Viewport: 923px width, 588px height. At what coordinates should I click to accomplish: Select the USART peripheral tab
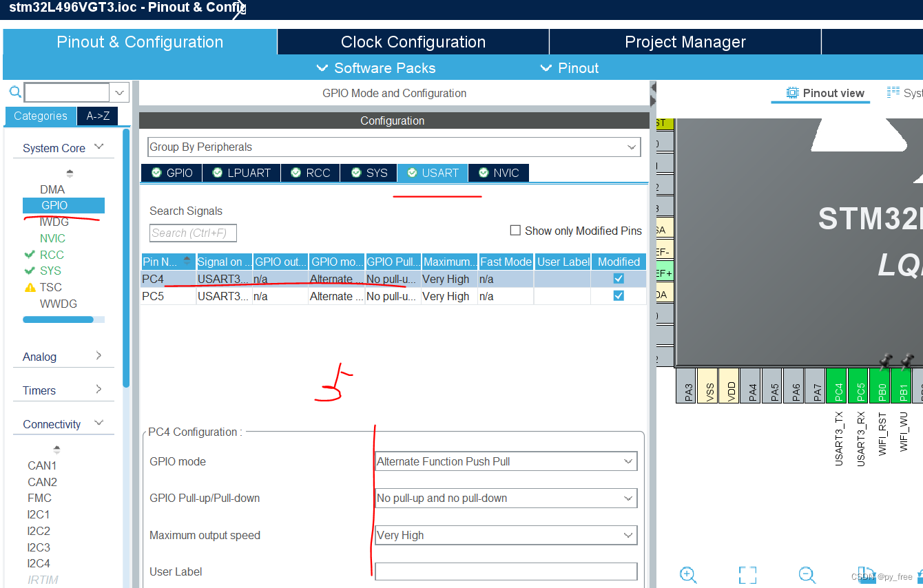tap(433, 173)
